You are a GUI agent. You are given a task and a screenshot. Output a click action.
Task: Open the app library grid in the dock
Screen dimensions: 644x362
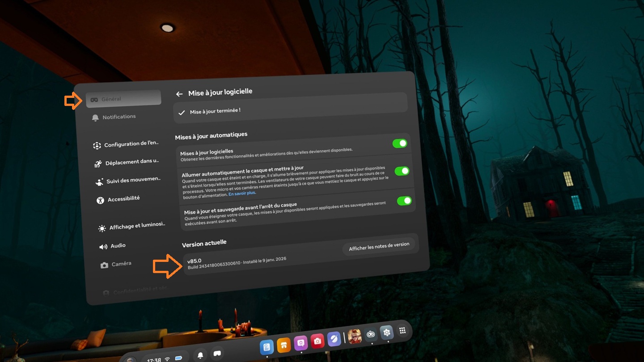pyautogui.click(x=402, y=330)
